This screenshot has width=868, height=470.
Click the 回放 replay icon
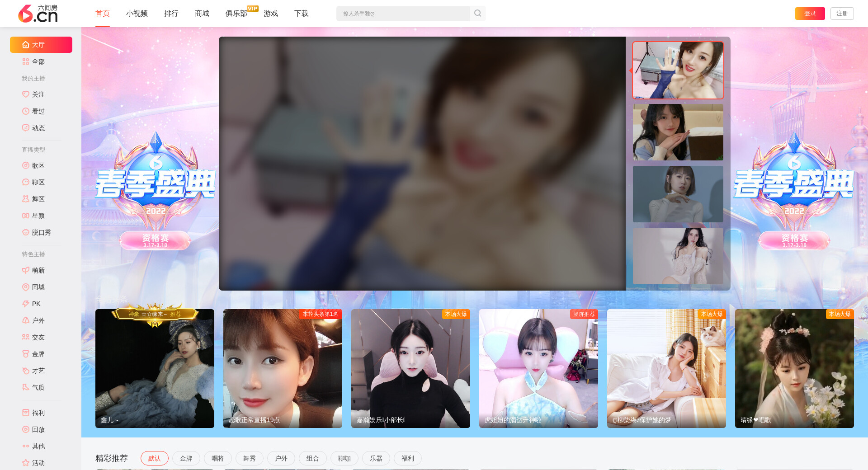26,429
